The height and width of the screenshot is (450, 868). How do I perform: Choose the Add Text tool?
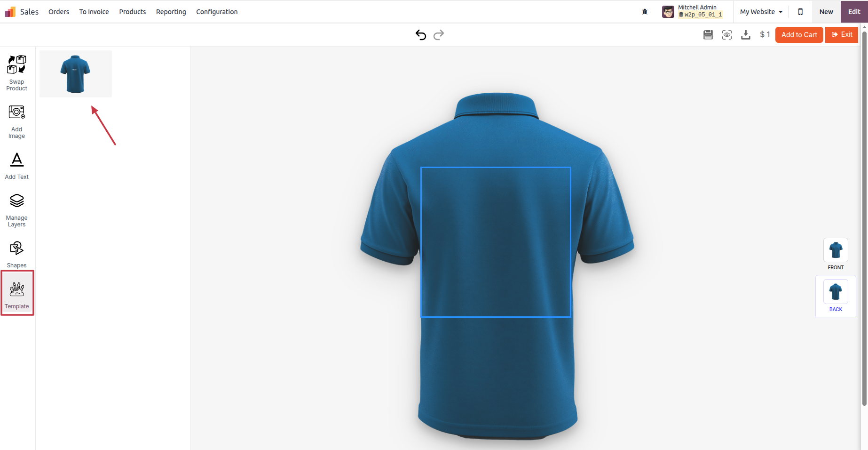(17, 166)
